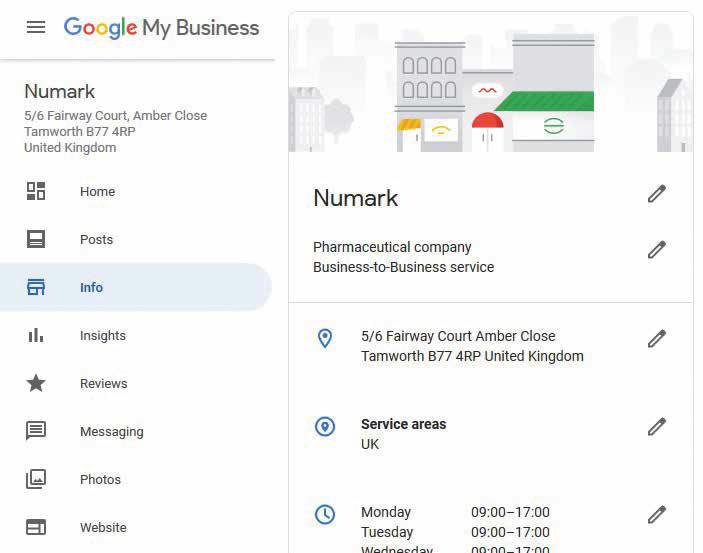Click the Business-to-Business service text
The height and width of the screenshot is (553, 703).
coord(404,267)
